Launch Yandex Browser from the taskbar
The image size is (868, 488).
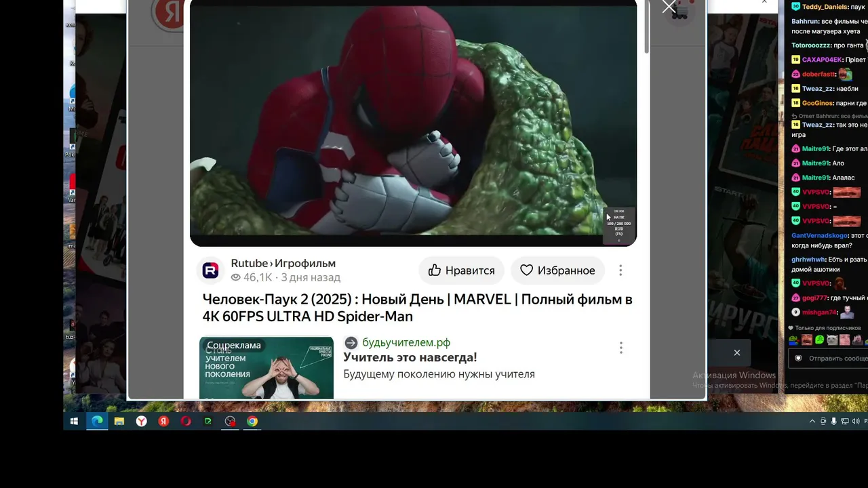[x=141, y=421]
